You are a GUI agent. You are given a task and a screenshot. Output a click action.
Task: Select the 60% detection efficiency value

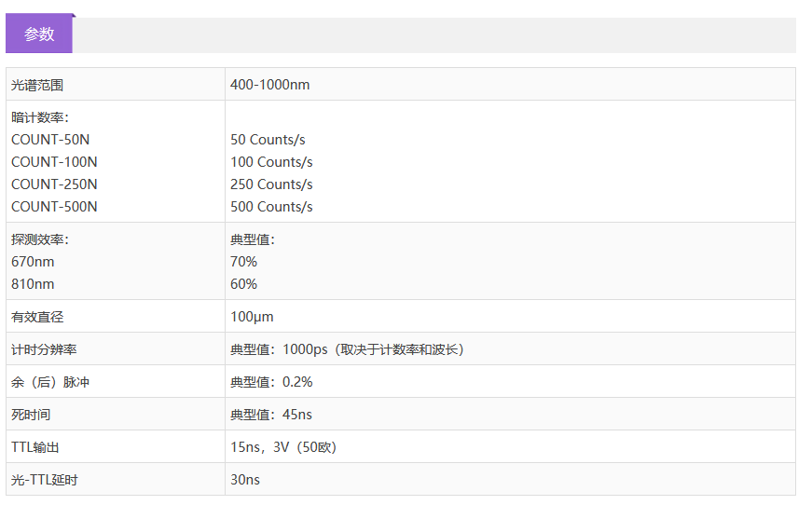243,284
